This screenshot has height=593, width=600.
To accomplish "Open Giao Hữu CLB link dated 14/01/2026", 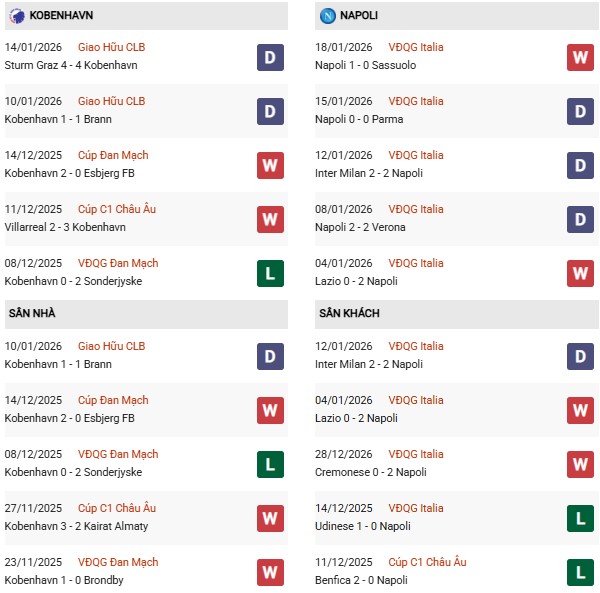I will click(x=111, y=47).
